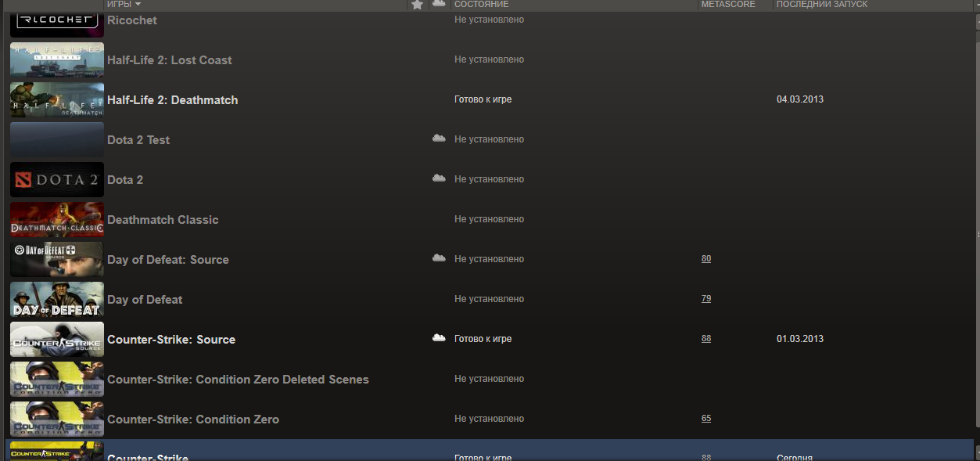
Task: Open Metascore 88 link for Counter-Strike: Source
Action: pos(706,339)
